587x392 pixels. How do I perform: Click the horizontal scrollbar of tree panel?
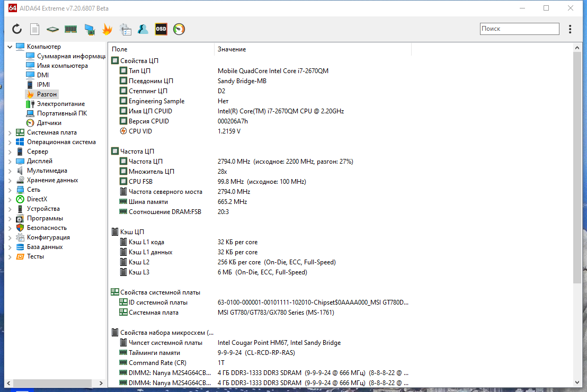[x=52, y=383]
